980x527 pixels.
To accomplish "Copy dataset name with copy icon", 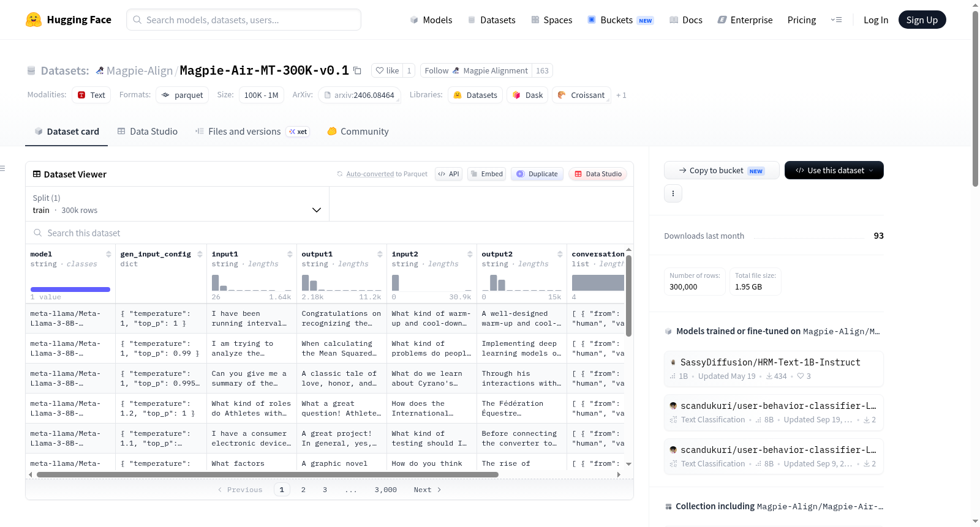I will (357, 70).
